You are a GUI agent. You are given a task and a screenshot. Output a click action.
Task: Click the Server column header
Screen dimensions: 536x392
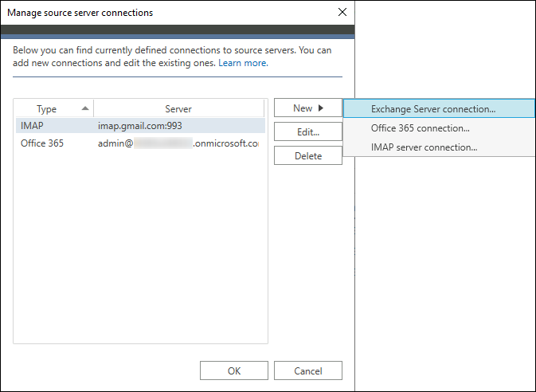pos(178,109)
